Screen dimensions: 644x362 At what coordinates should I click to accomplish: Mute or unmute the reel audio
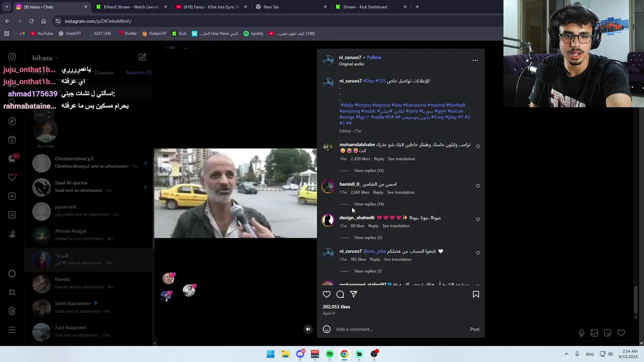point(308,329)
